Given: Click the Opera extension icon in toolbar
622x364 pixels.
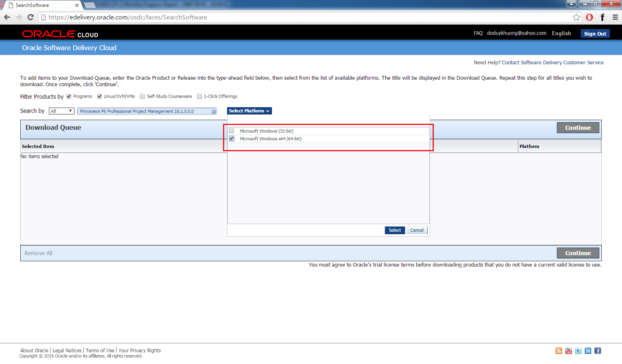Looking at the screenshot, I should [x=589, y=17].
